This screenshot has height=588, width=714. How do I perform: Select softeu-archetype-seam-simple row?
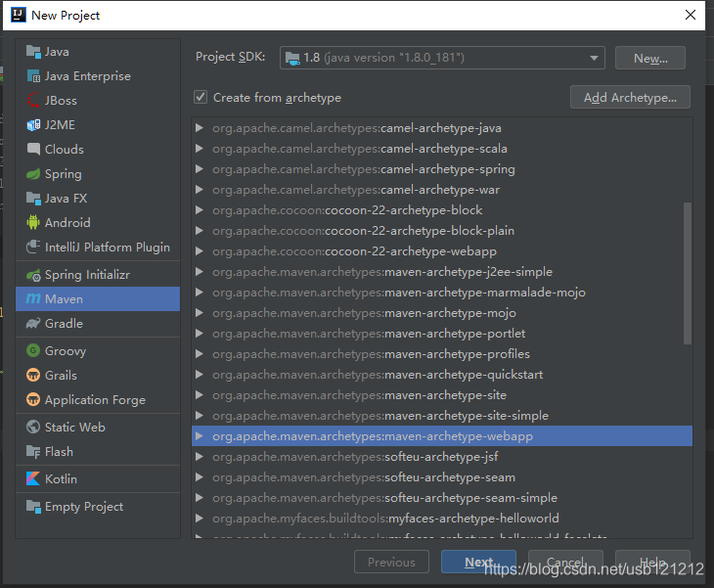pyautogui.click(x=442, y=498)
